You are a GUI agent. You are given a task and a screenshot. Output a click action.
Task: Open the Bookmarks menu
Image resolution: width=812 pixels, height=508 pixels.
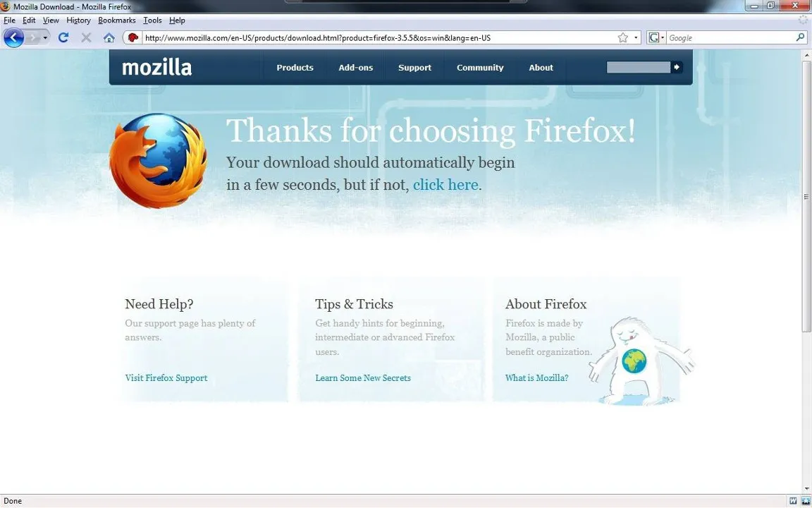[116, 20]
